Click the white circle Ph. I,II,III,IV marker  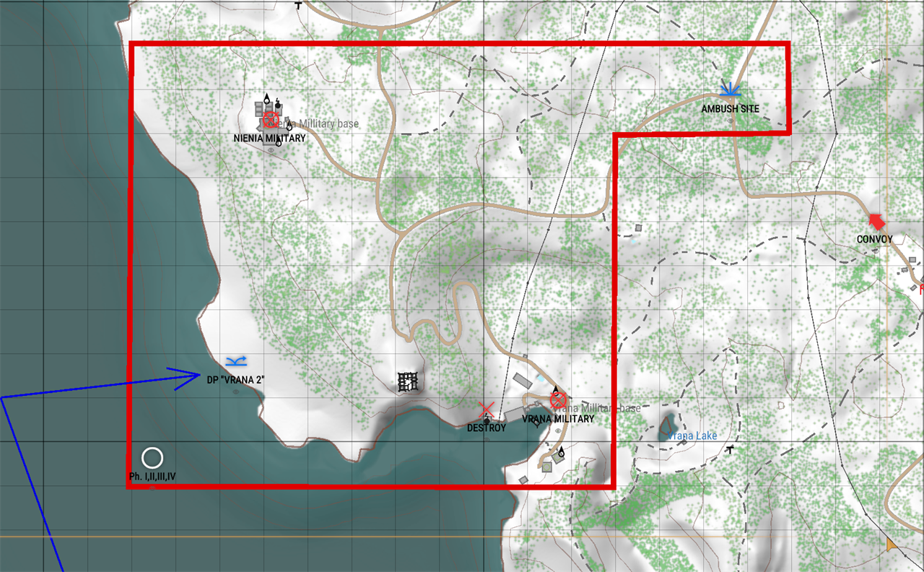coord(152,458)
